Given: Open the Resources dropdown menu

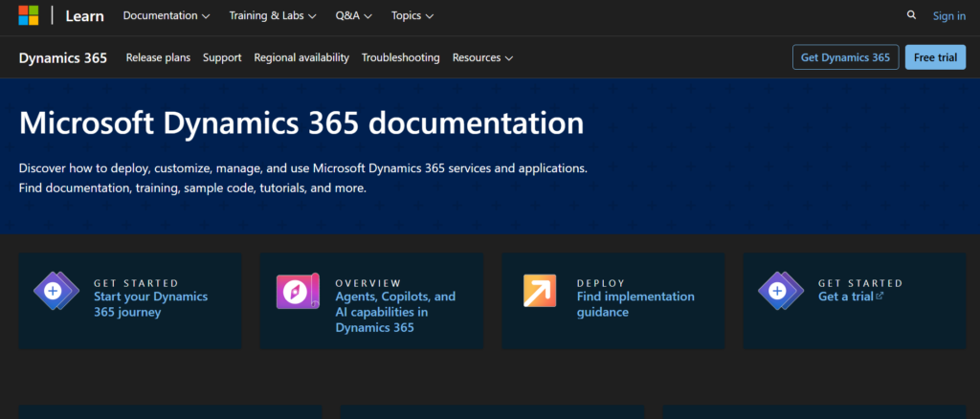Looking at the screenshot, I should click(x=482, y=57).
